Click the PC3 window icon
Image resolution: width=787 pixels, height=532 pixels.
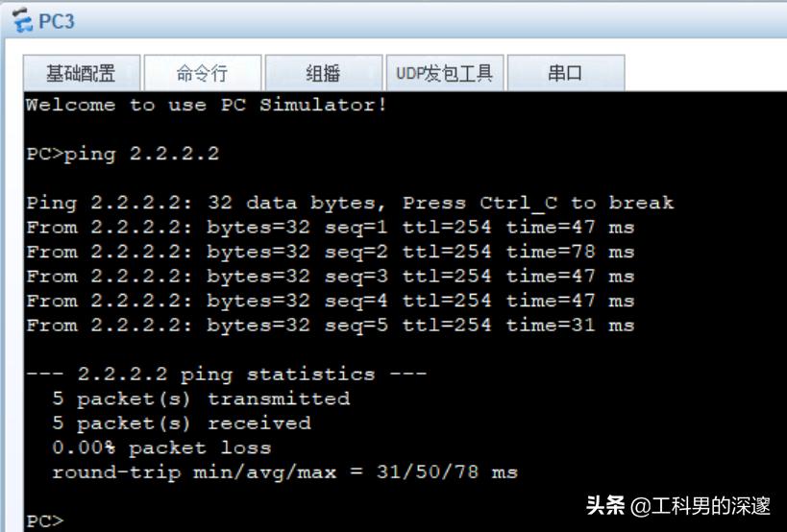pos(18,20)
